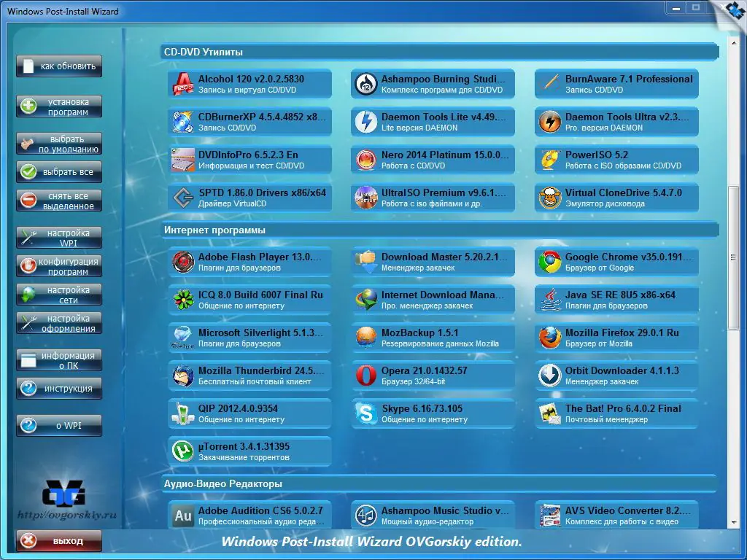This screenshot has height=560, width=747.
Task: Open the 'о WPI' about entry
Action: (x=59, y=426)
